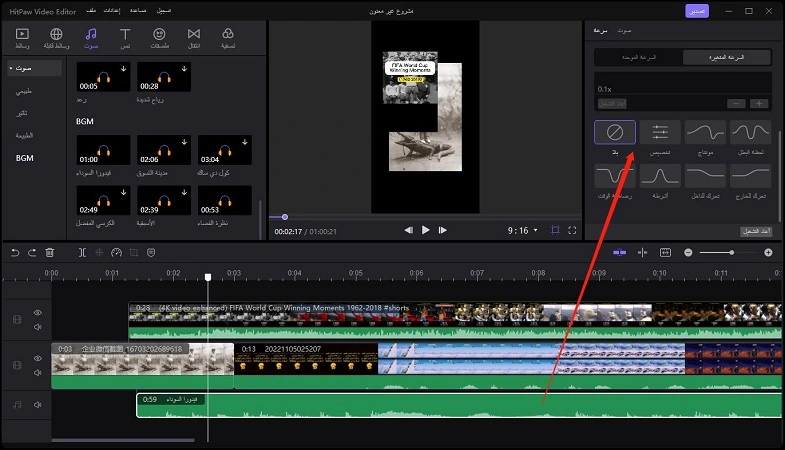This screenshot has height=450, width=785.
Task: Click the first video track film icon
Action: pos(17,319)
